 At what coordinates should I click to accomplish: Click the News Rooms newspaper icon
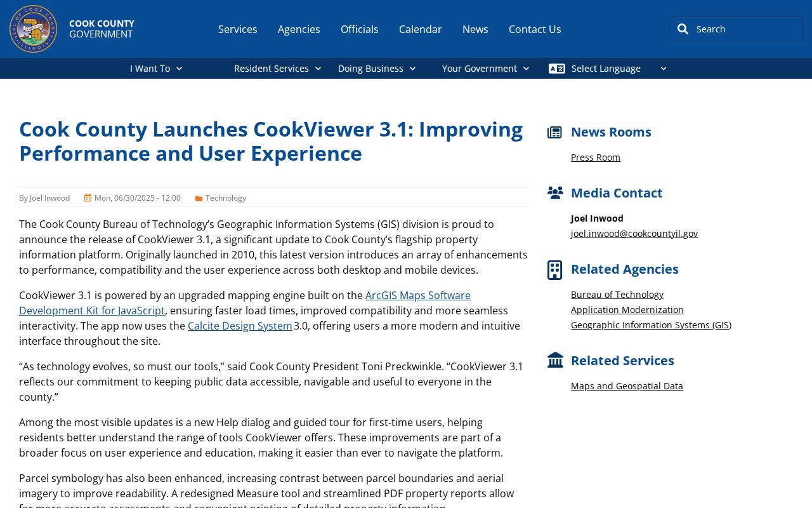(x=554, y=132)
